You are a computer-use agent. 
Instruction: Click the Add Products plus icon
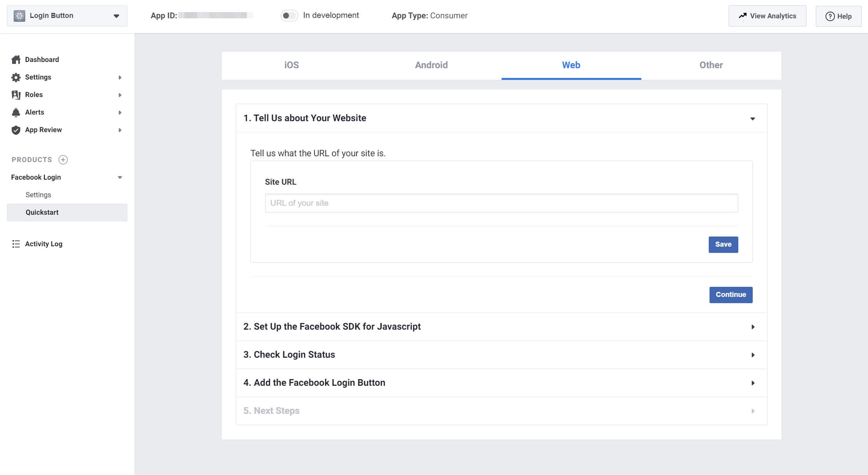point(62,159)
